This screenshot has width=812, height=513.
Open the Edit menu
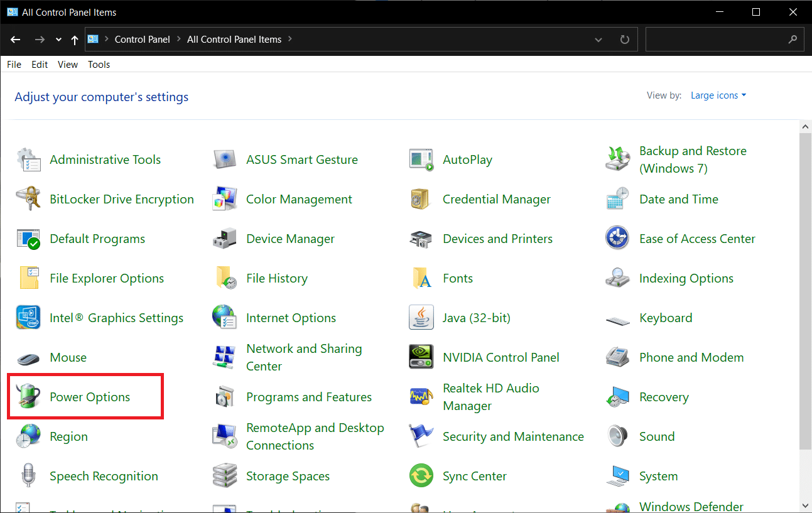(x=40, y=65)
